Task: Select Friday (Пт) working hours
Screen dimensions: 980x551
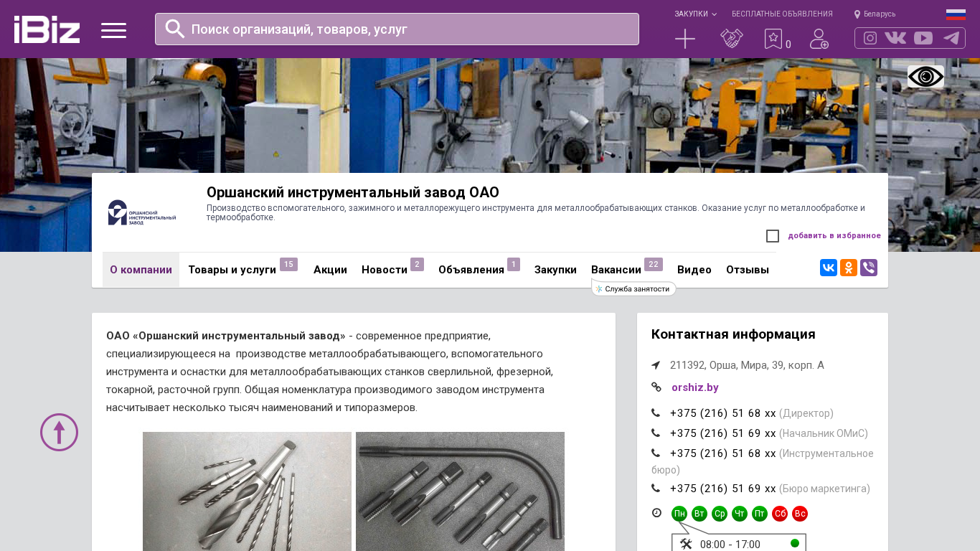Action: 760,514
